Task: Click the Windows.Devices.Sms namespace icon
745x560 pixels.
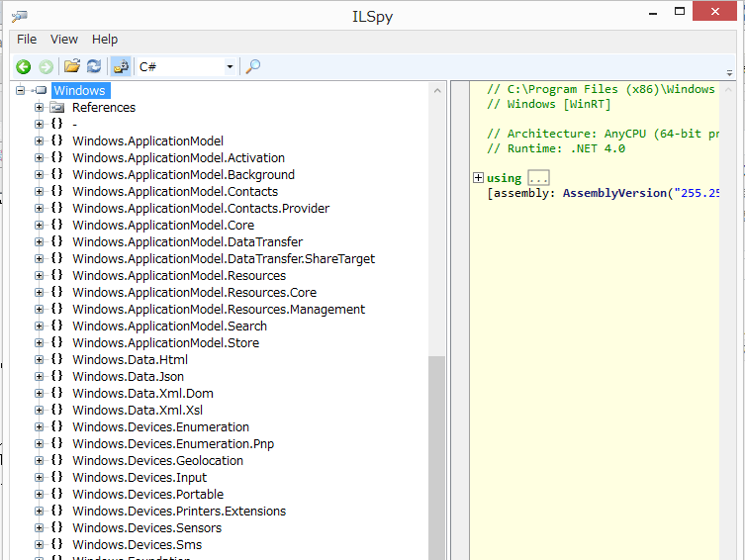Action: [x=57, y=545]
